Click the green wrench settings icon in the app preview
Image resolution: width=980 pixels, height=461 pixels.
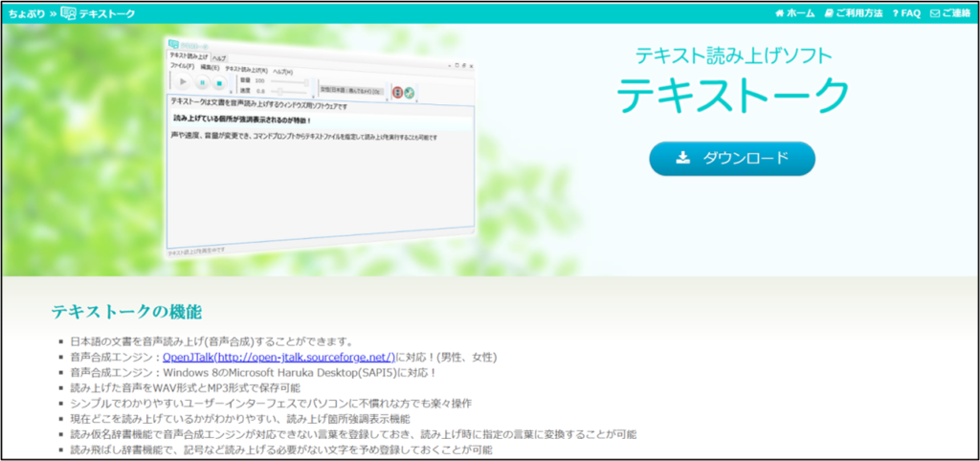[x=409, y=93]
